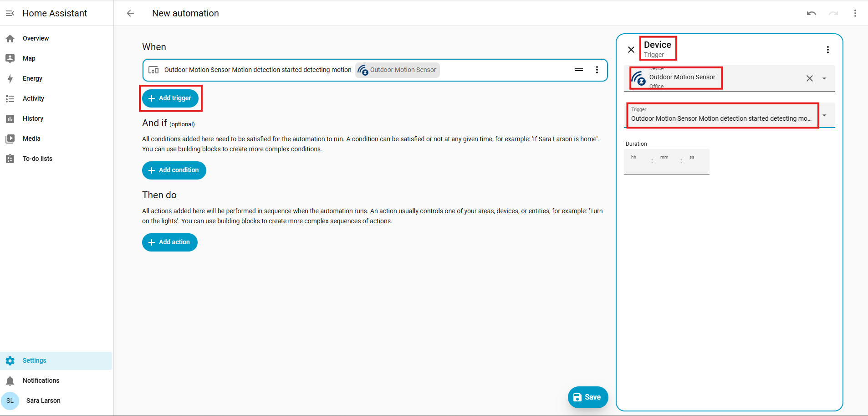Open Notifications panel
The width and height of the screenshot is (868, 416).
coord(56,380)
